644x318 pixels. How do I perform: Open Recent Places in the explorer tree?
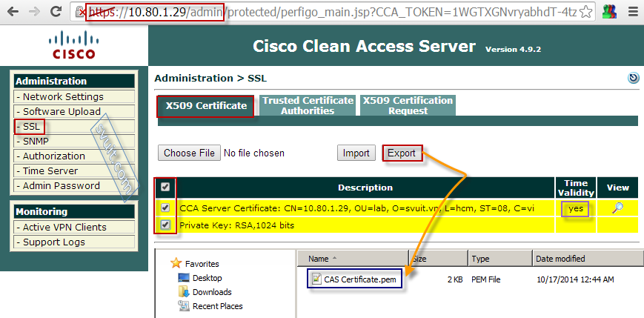pos(218,306)
